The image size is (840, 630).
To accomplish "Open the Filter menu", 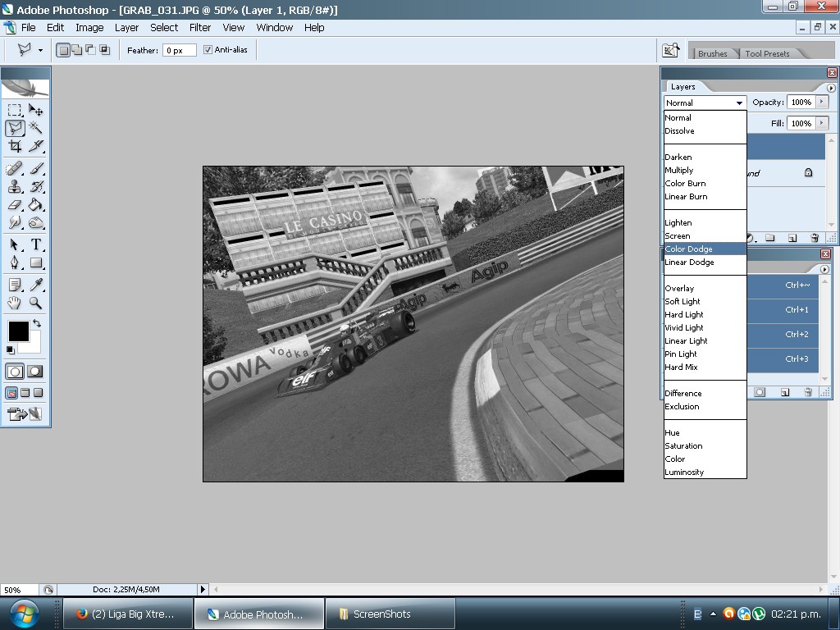I will tap(200, 27).
